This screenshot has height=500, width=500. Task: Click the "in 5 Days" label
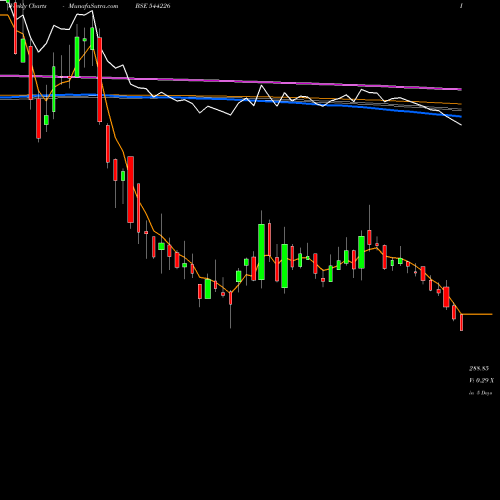tap(480, 393)
